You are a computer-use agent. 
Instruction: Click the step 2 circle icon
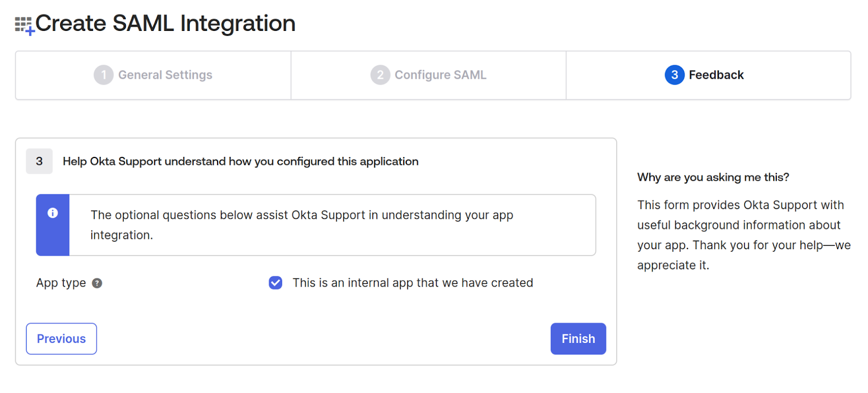pos(380,75)
